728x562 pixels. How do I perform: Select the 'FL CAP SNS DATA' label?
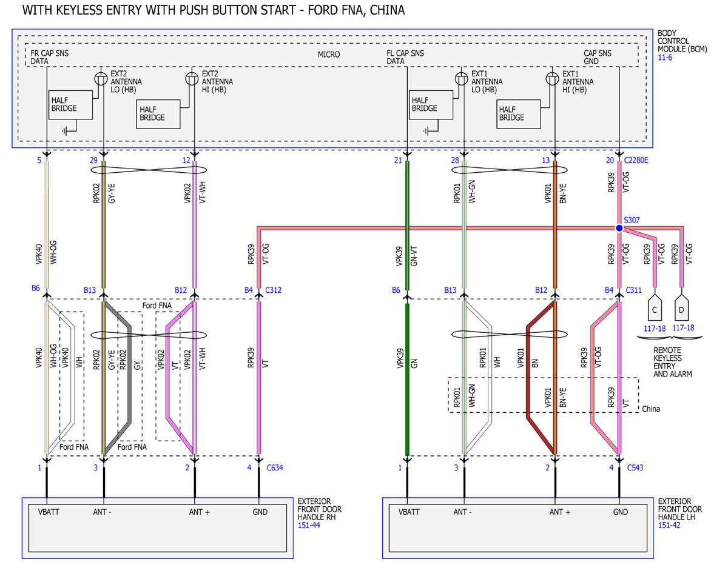tap(405, 57)
